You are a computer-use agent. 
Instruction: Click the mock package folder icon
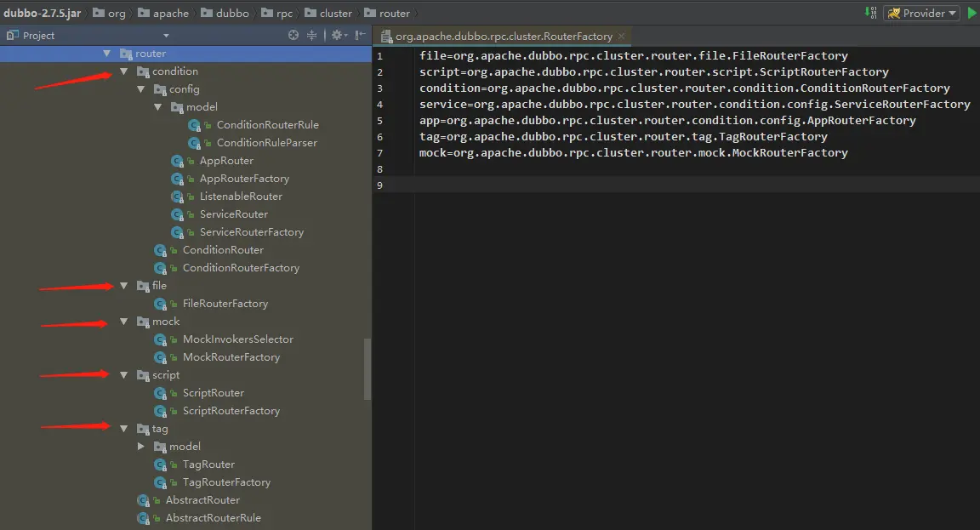click(143, 322)
